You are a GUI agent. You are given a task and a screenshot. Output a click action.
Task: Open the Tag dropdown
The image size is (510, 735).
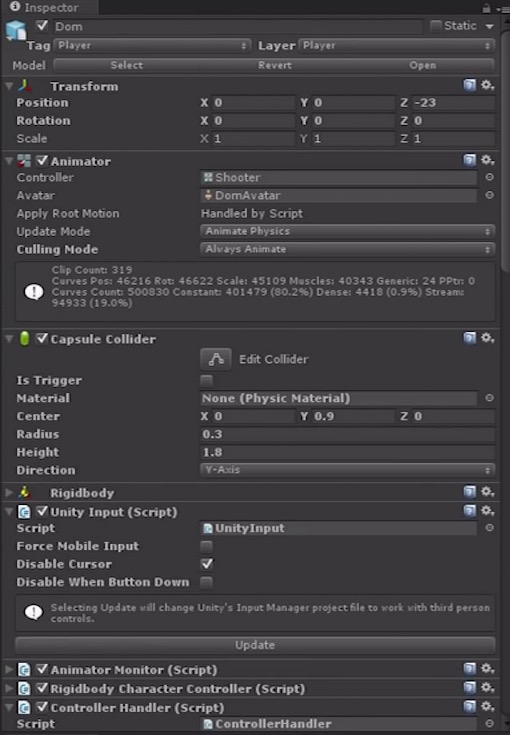(152, 45)
